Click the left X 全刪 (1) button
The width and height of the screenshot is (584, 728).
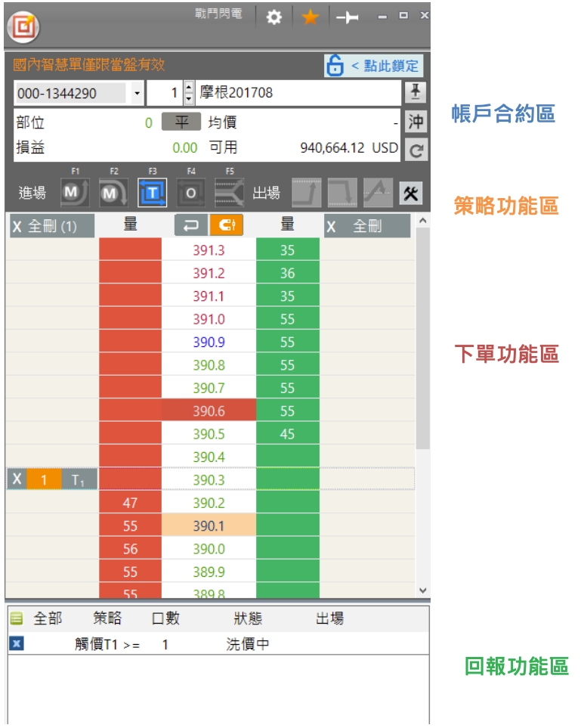point(51,226)
